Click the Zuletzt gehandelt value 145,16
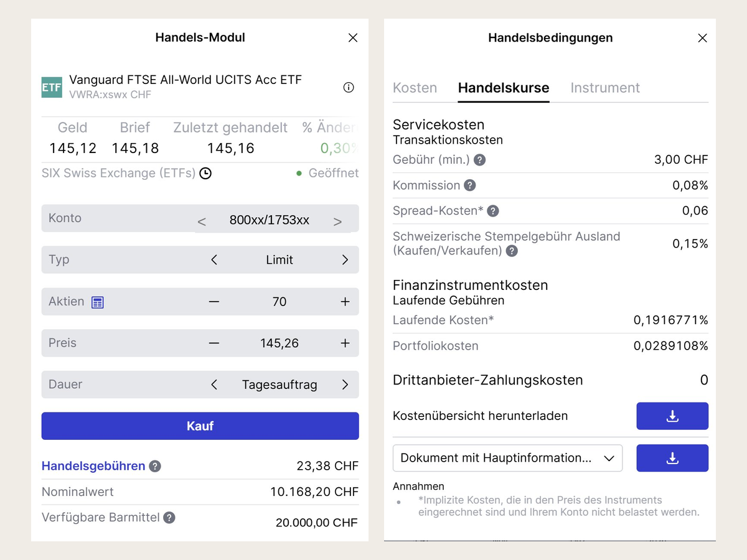The image size is (747, 560). coord(231,148)
